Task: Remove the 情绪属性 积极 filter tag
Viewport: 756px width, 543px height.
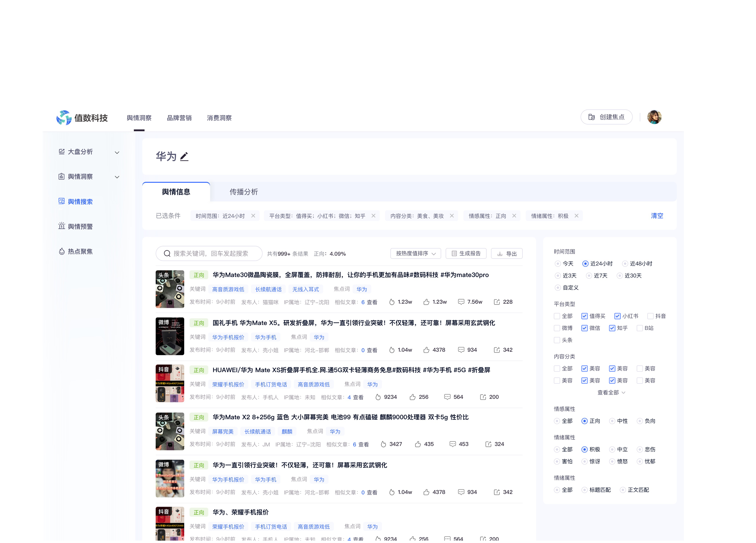Action: pos(576,216)
